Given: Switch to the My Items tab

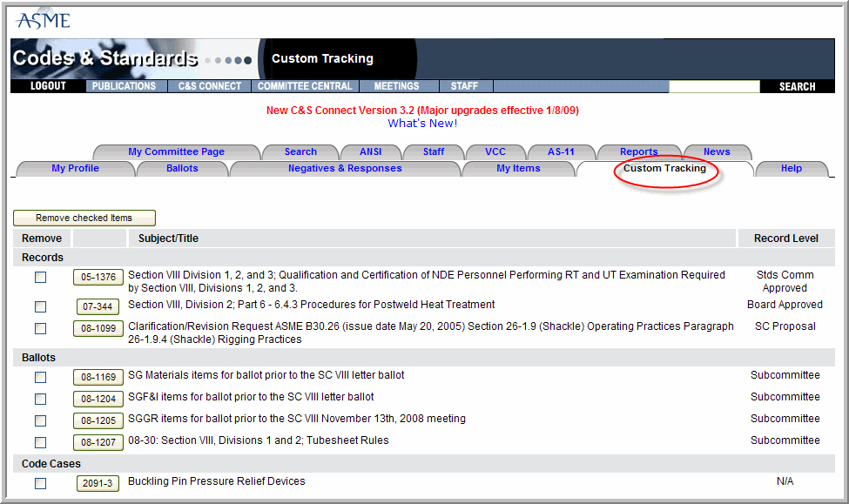Looking at the screenshot, I should click(519, 168).
